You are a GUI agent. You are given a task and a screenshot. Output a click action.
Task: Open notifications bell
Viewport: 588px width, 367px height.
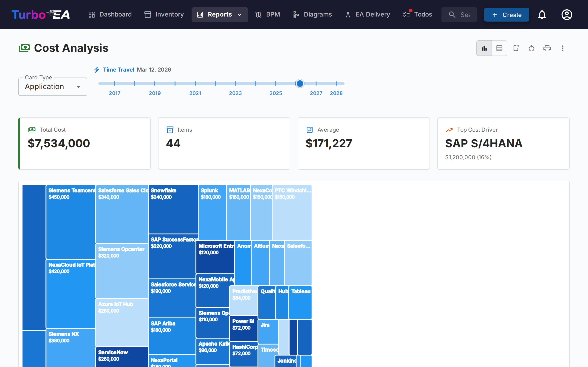[542, 14]
